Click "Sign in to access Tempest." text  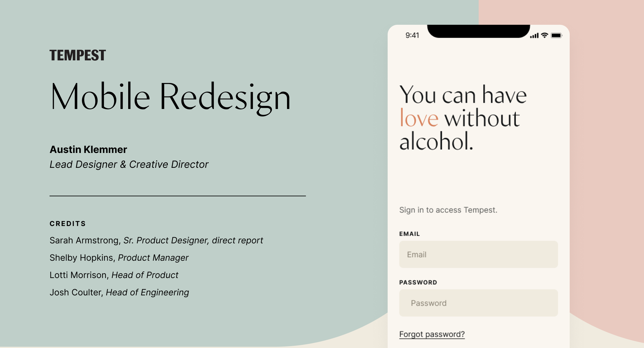coord(448,210)
